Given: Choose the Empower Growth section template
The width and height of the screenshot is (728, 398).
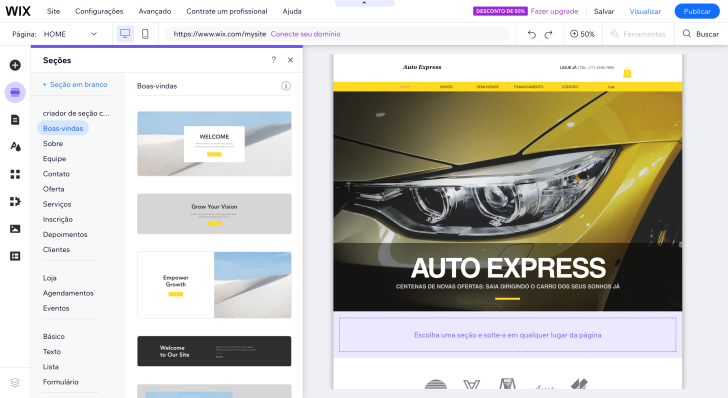Looking at the screenshot, I should (214, 285).
